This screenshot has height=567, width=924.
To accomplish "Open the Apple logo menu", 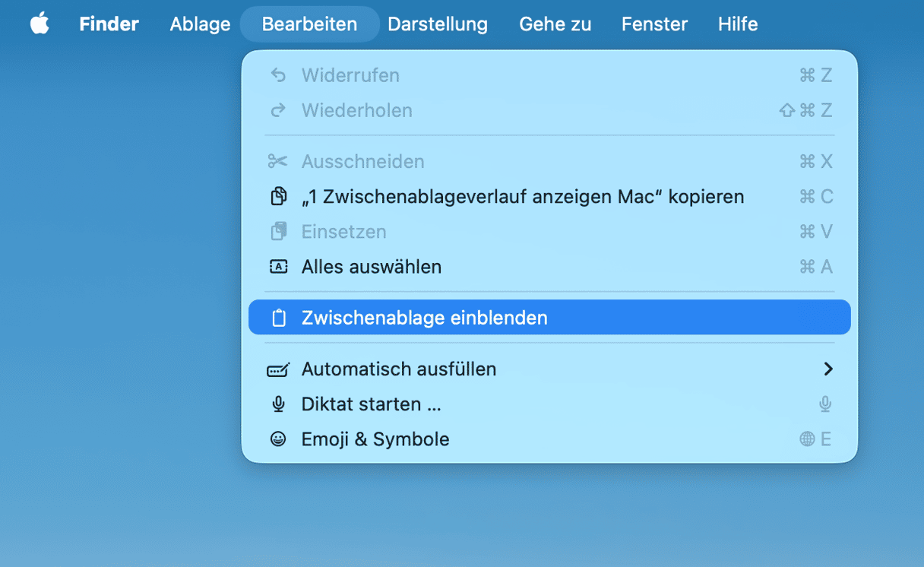I will click(x=40, y=24).
